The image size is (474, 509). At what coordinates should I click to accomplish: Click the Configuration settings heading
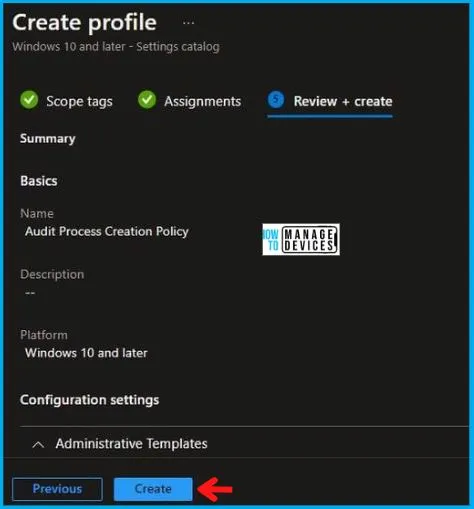(89, 400)
